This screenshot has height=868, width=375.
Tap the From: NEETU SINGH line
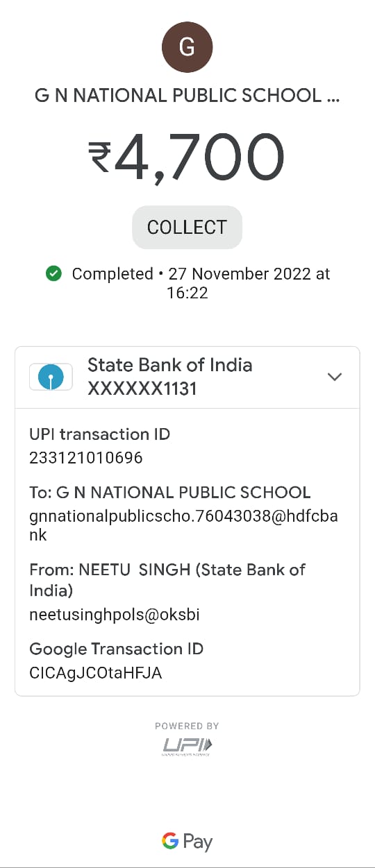[x=167, y=580]
